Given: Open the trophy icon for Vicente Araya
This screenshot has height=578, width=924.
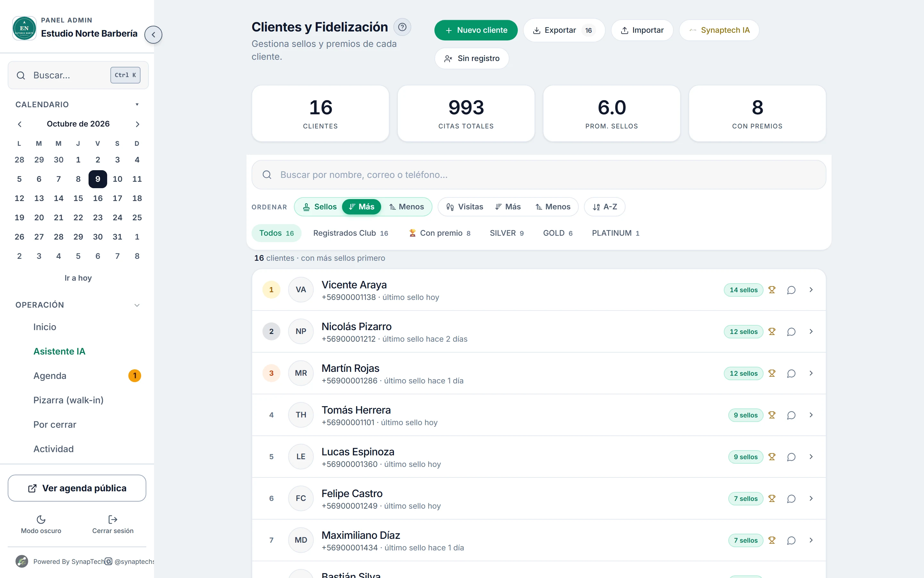Looking at the screenshot, I should (772, 290).
